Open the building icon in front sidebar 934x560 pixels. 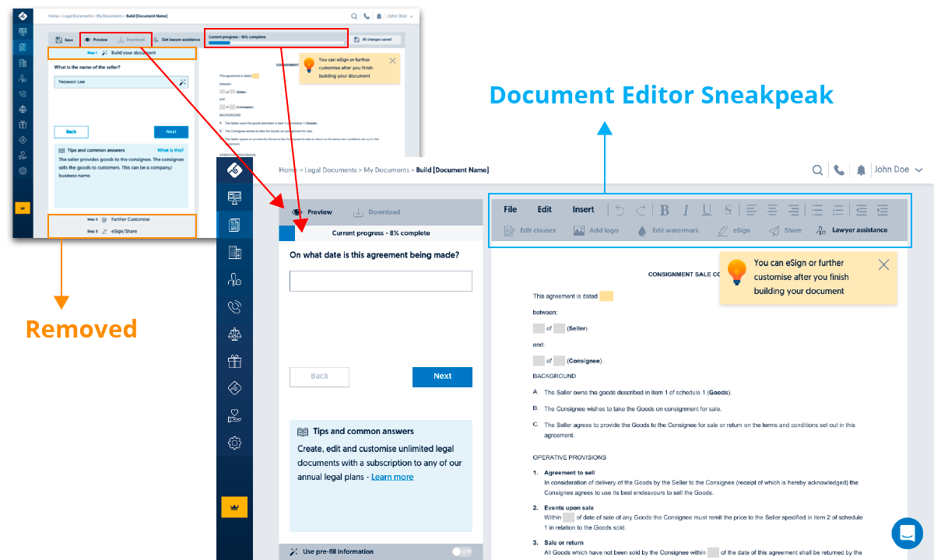tap(234, 252)
